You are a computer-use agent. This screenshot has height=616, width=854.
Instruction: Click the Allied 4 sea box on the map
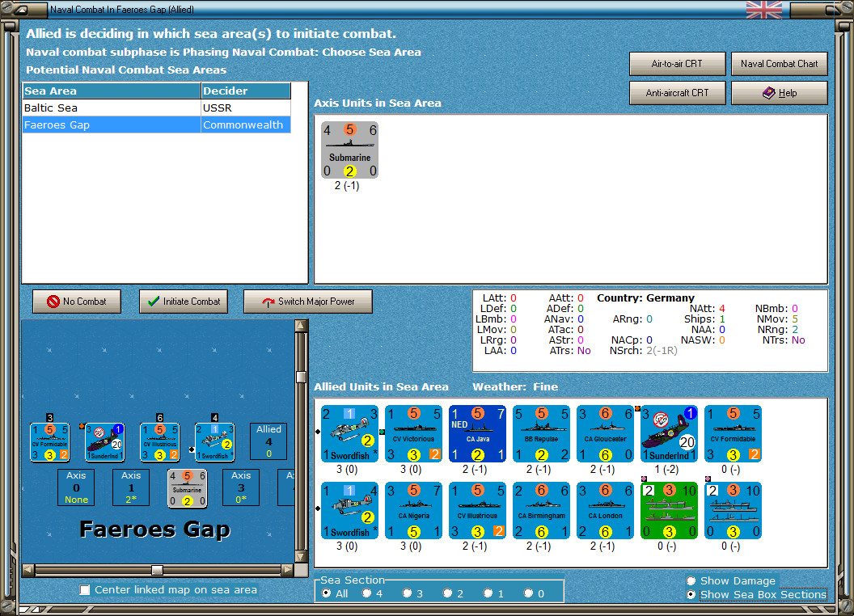click(x=268, y=441)
